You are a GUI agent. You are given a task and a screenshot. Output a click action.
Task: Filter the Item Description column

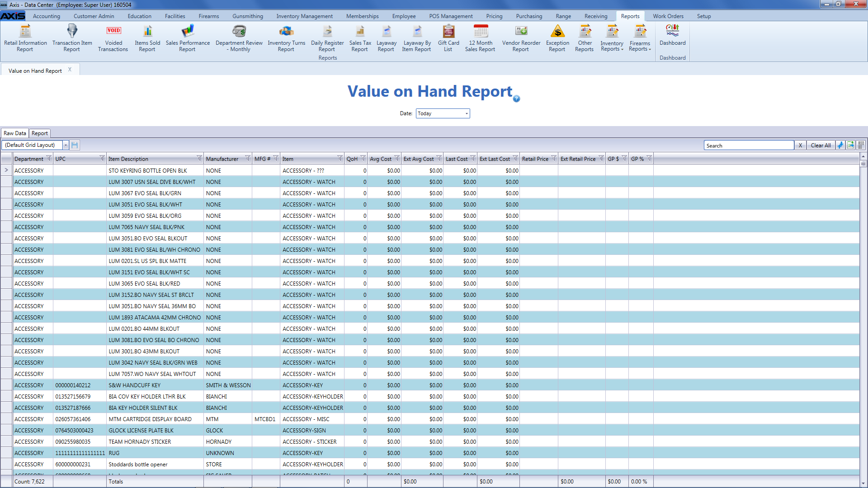[199, 158]
